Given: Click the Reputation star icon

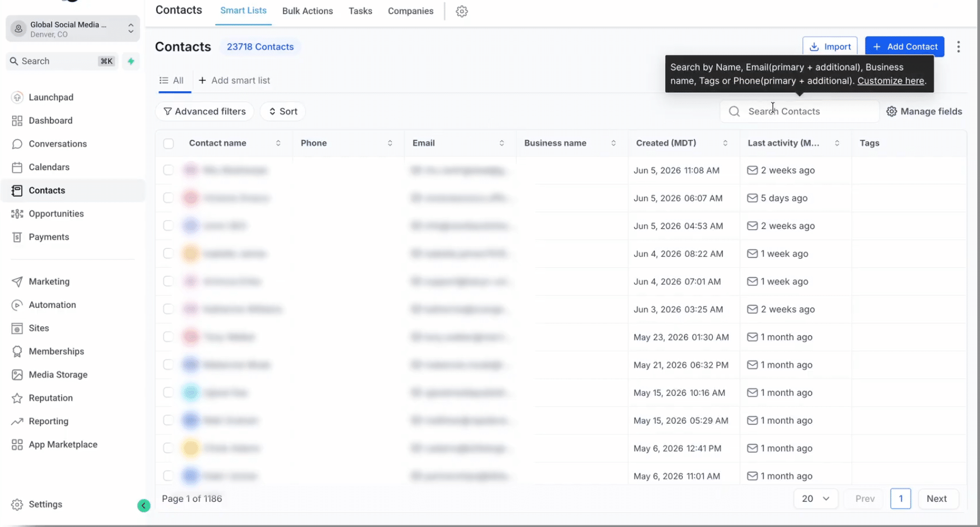Looking at the screenshot, I should click(x=17, y=398).
